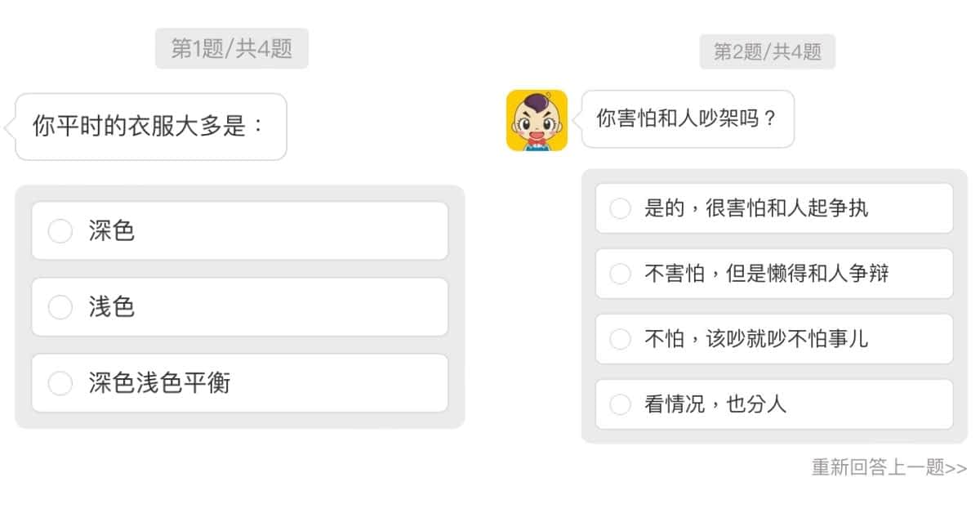Tap answer text 是的，很害怕和人起争执
This screenshot has height=513, width=980.
click(756, 208)
